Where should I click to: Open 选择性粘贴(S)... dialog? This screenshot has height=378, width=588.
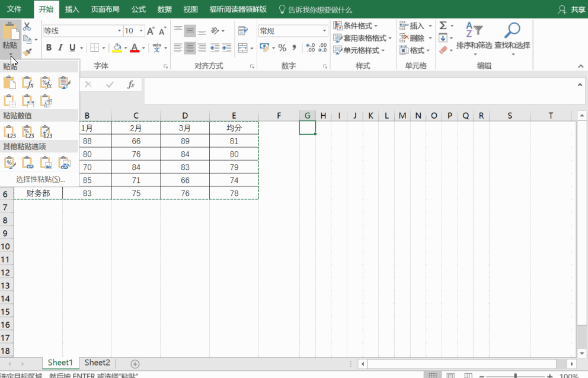[40, 179]
